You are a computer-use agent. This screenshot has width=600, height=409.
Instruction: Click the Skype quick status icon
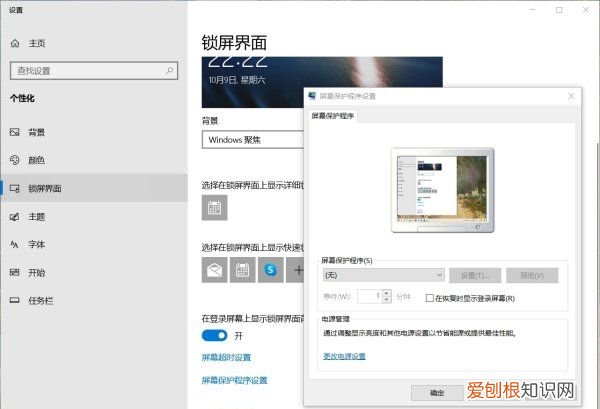(271, 270)
